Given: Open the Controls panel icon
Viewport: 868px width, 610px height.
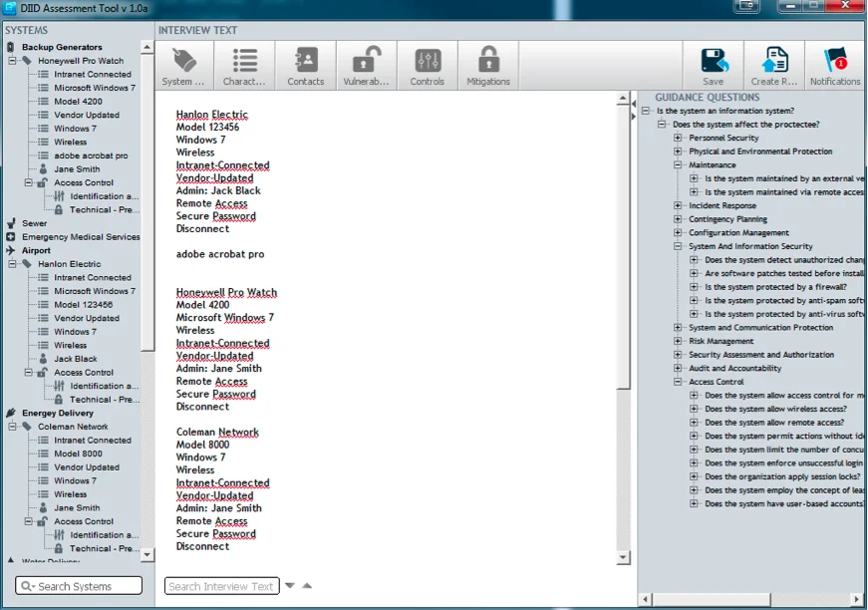Looking at the screenshot, I should click(x=427, y=63).
